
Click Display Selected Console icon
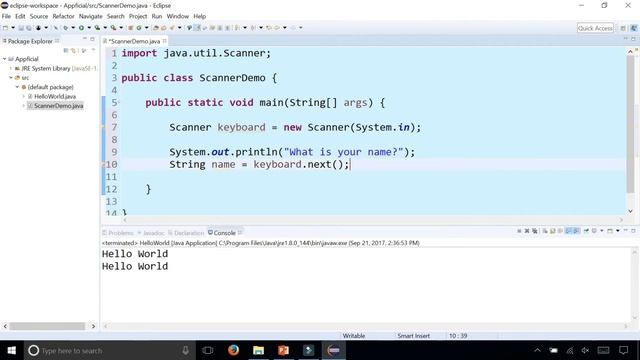(x=594, y=231)
